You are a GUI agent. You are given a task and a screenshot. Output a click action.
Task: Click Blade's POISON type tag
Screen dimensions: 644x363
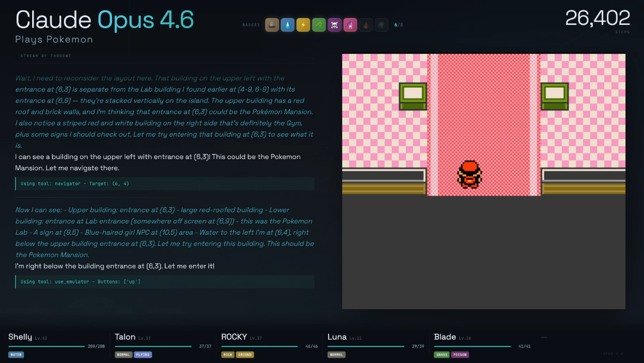point(460,355)
